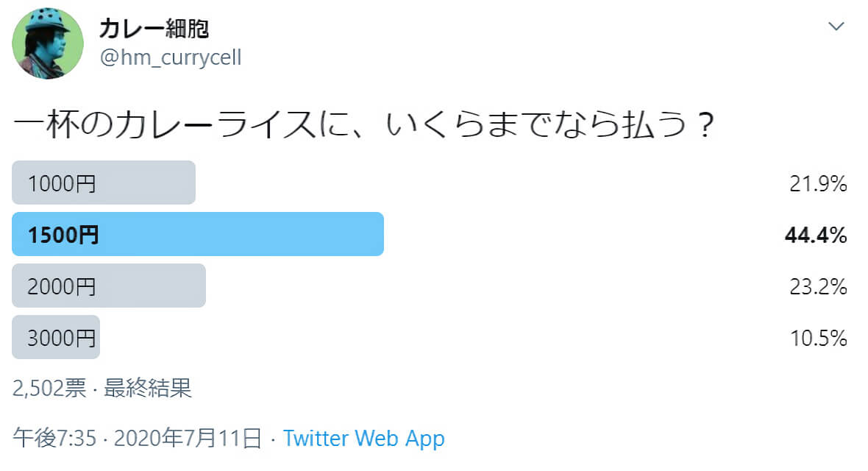The image size is (868, 471).
Task: Select the highlighted 1500円 poll bar
Action: tap(198, 234)
